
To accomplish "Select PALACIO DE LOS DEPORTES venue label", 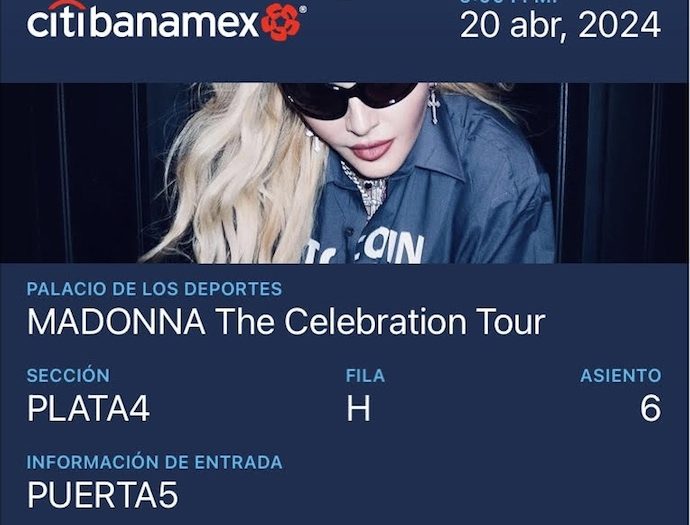I will [154, 289].
